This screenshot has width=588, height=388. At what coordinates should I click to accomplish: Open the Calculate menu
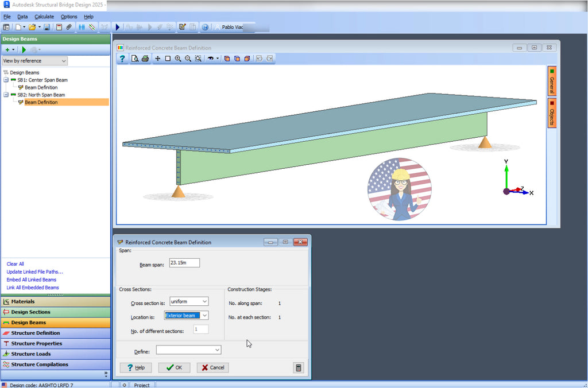coord(44,16)
